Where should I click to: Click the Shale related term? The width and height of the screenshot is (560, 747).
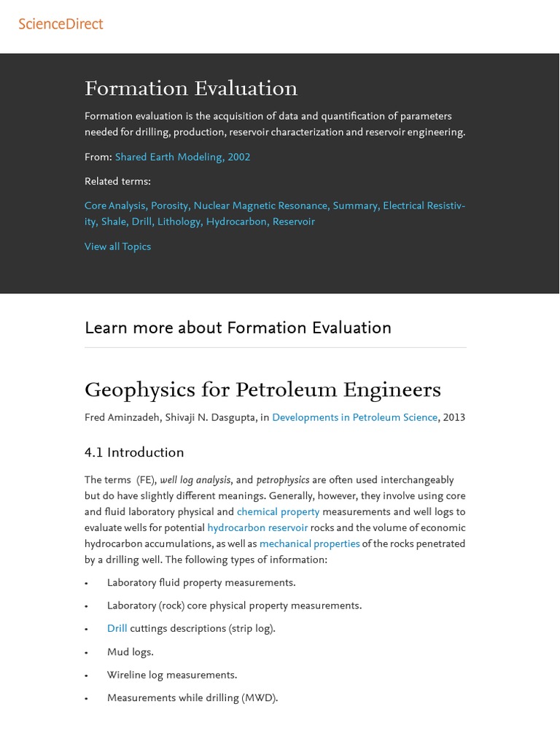pyautogui.click(x=113, y=222)
